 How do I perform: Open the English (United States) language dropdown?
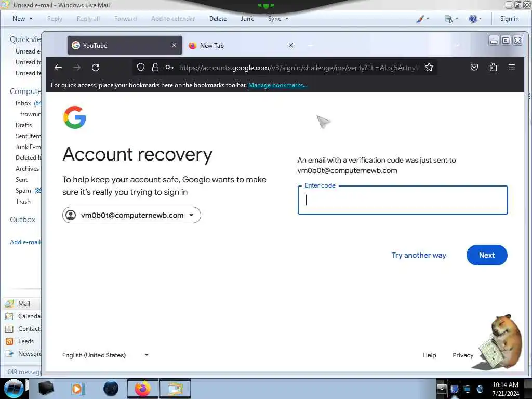coord(105,355)
